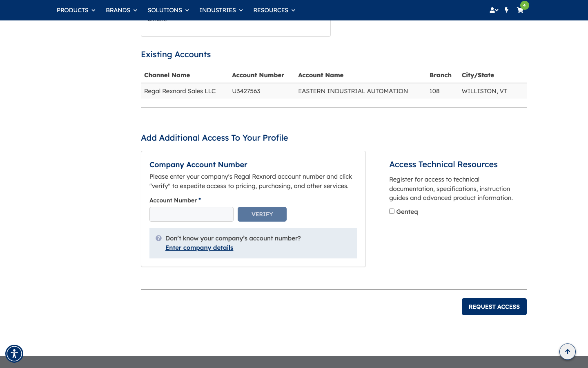Open the shopping cart with 4 items
Image resolution: width=588 pixels, height=368 pixels.
(520, 10)
